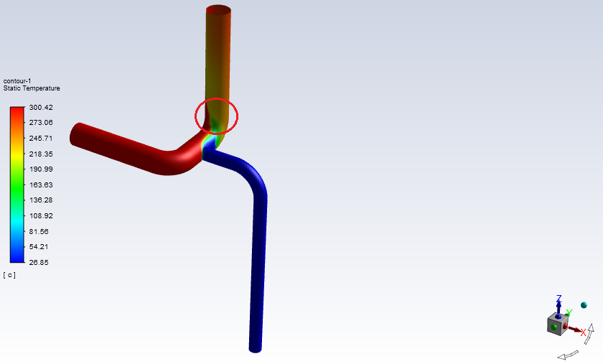Click the temperature color scale bar

pyautogui.click(x=17, y=185)
